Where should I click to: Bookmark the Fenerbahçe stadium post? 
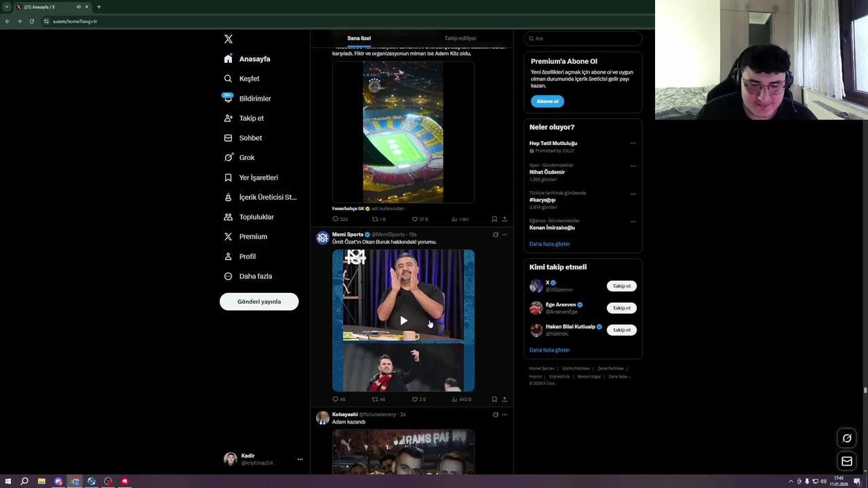pyautogui.click(x=494, y=219)
